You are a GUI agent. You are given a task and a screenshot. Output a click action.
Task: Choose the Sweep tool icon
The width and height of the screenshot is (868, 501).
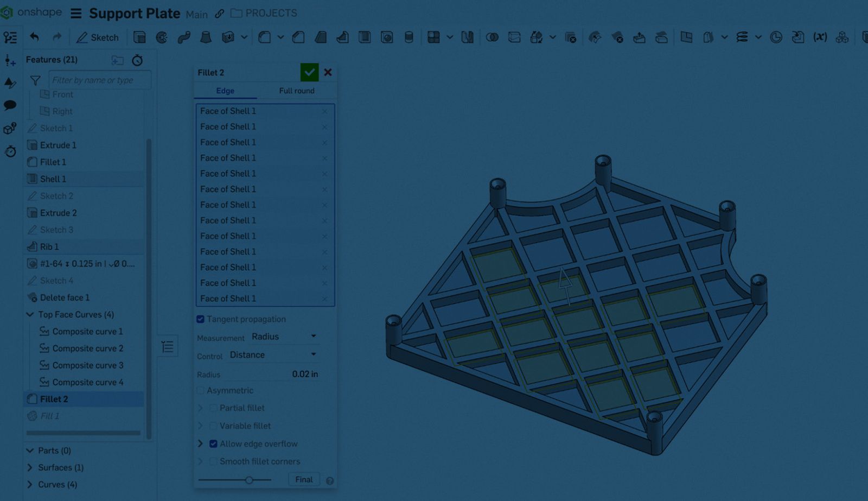click(184, 37)
